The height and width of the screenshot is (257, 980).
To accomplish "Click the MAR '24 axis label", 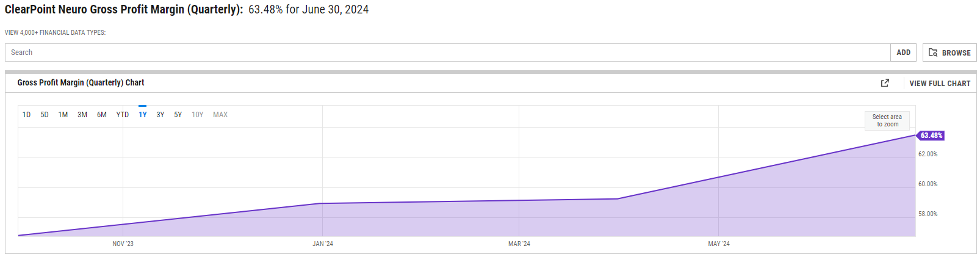I will [519, 244].
